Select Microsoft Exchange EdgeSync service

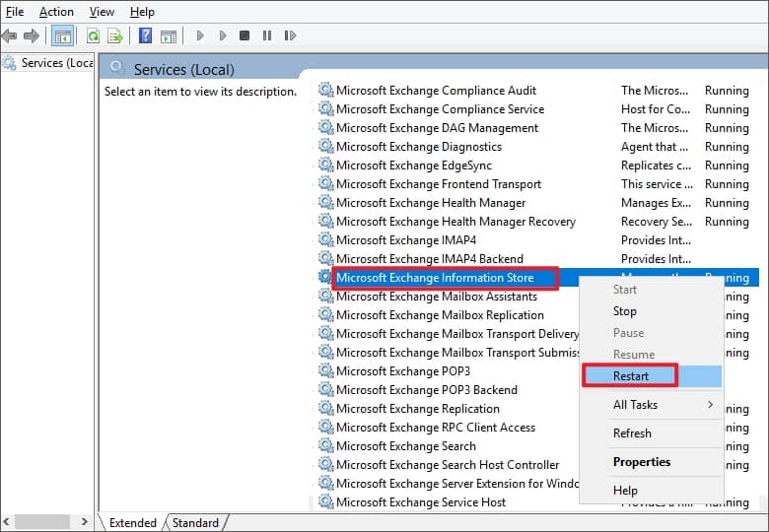414,166
